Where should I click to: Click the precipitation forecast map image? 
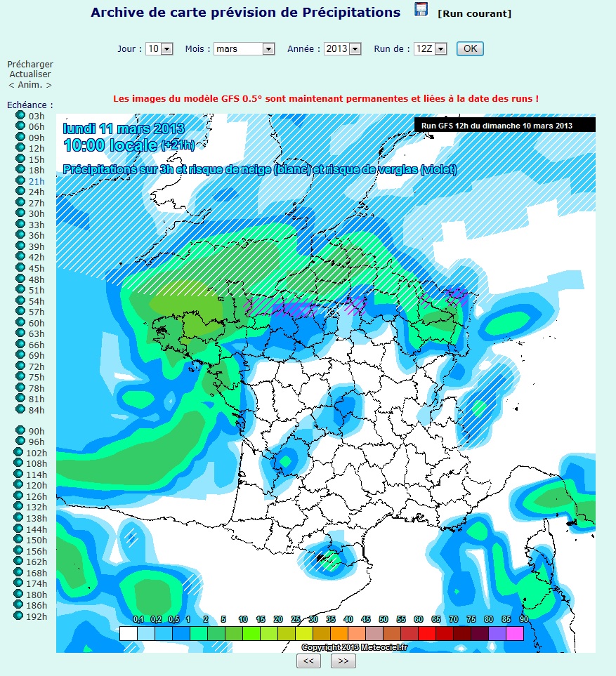(326, 383)
